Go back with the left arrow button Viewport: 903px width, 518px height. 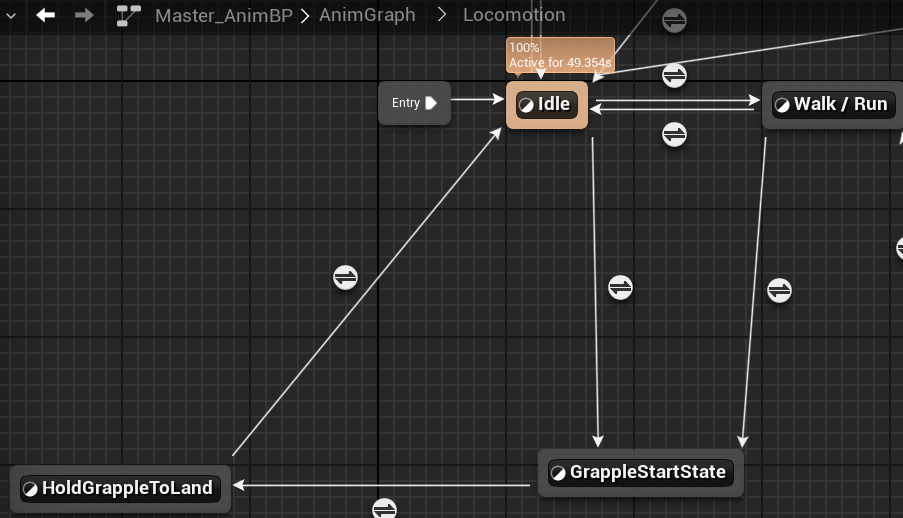coord(45,15)
